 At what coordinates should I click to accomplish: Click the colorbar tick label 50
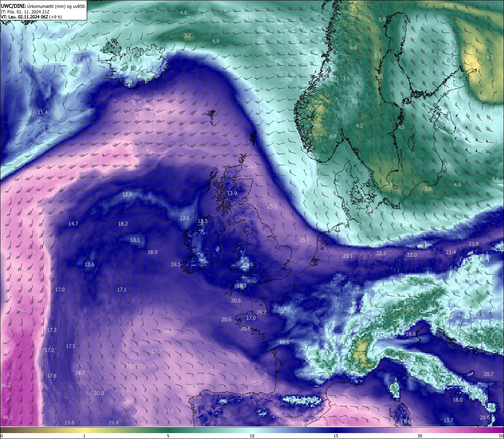tap(500, 436)
